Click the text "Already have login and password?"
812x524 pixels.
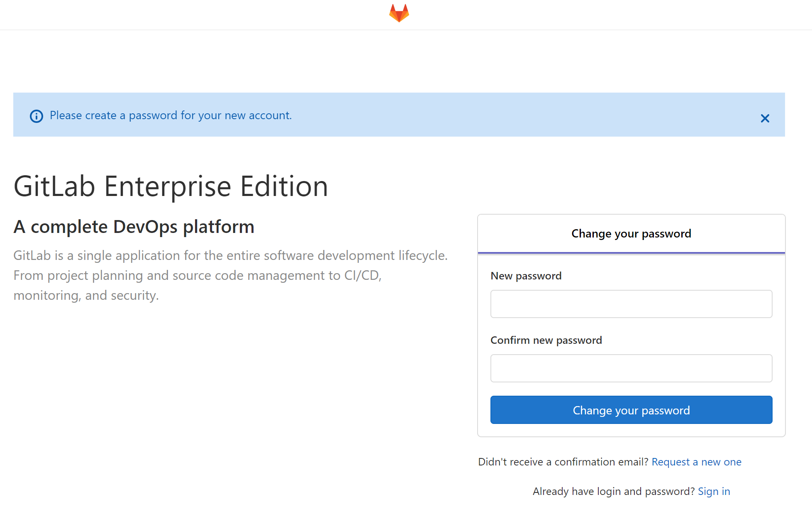click(x=614, y=491)
